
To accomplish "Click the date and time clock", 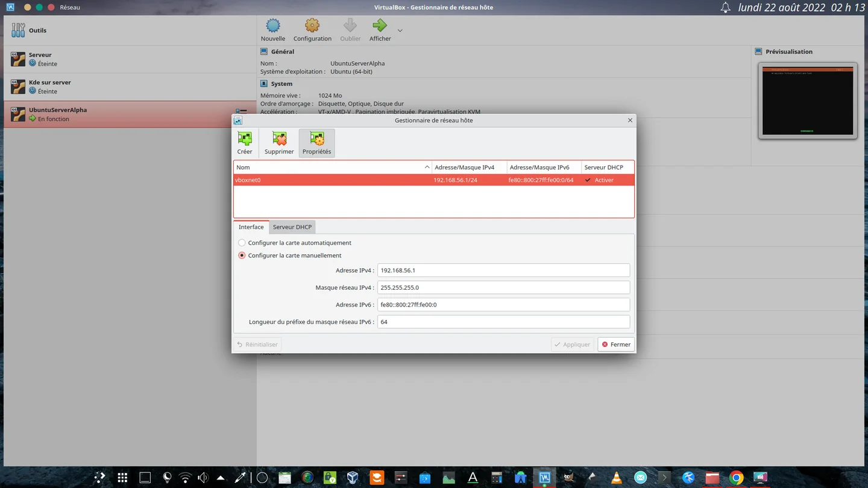I will [802, 8].
